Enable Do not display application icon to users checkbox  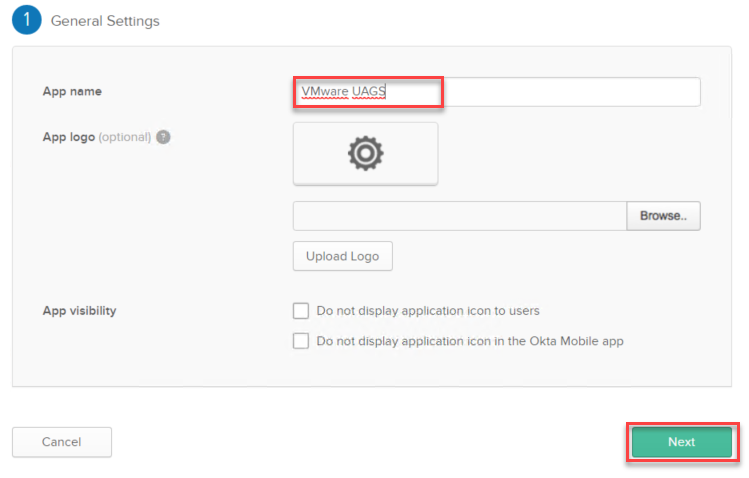301,310
